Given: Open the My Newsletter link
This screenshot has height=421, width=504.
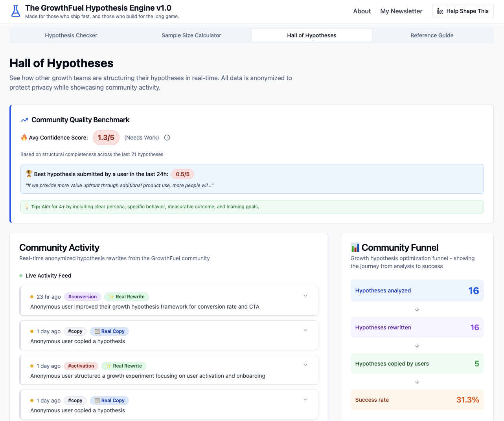Looking at the screenshot, I should point(401,11).
